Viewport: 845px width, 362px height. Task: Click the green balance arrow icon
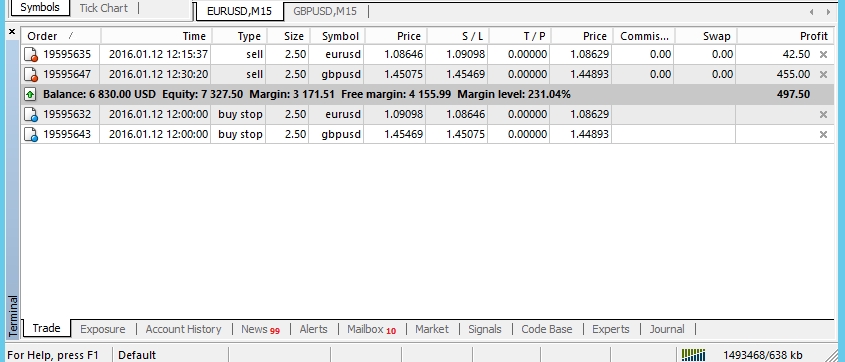30,95
